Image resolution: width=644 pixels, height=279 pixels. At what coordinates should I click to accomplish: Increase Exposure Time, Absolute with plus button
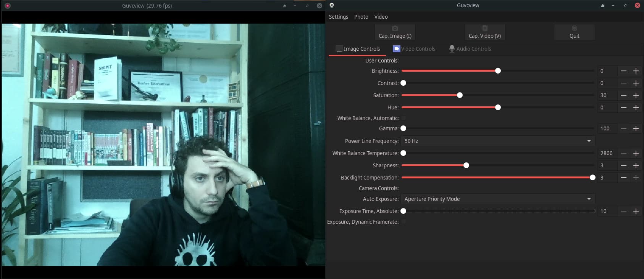pyautogui.click(x=636, y=211)
